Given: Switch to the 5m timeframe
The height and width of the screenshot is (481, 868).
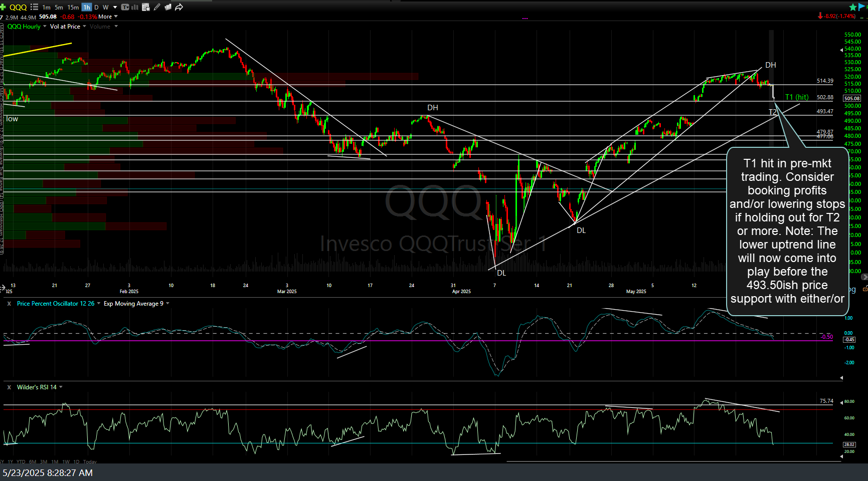Looking at the screenshot, I should coord(59,7).
